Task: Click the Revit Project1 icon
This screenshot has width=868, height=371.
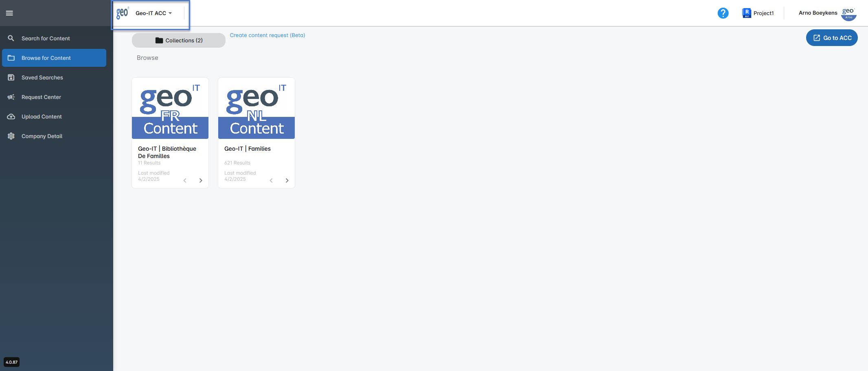Action: click(746, 13)
